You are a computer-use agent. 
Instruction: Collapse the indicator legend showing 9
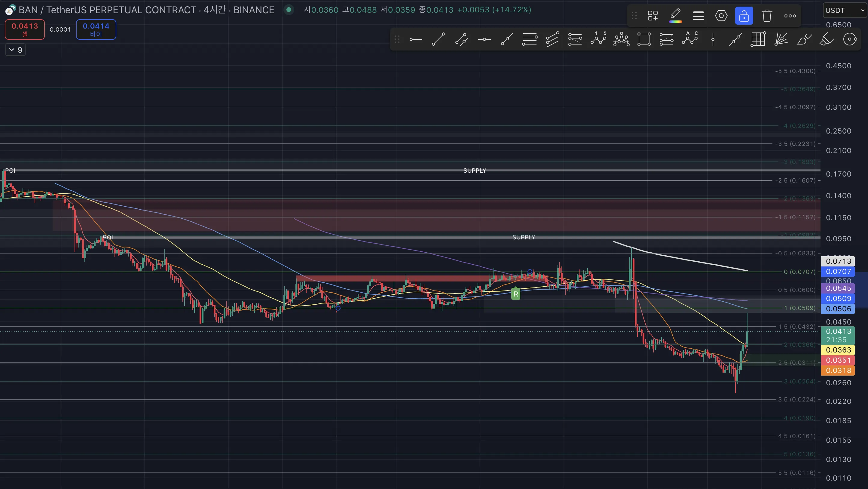[x=16, y=50]
